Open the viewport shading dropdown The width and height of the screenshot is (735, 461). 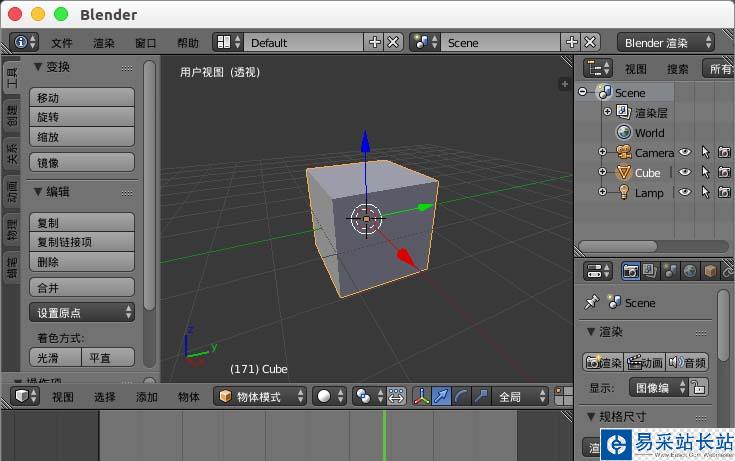pos(329,396)
